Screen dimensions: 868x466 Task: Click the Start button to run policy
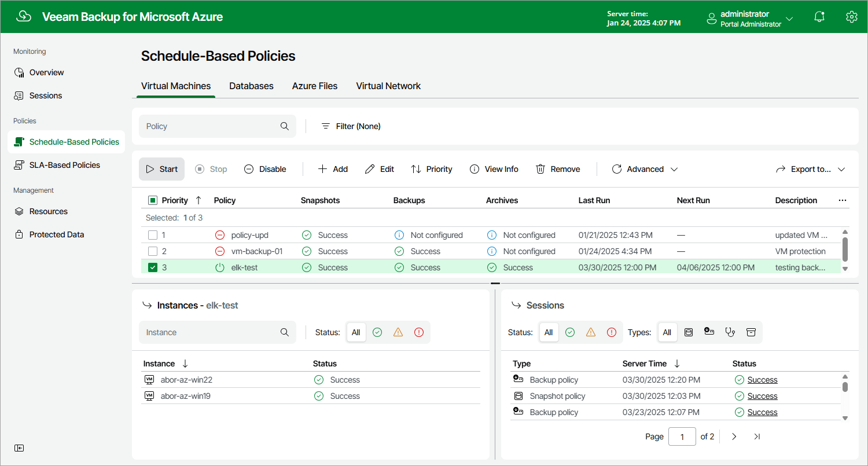(x=161, y=168)
